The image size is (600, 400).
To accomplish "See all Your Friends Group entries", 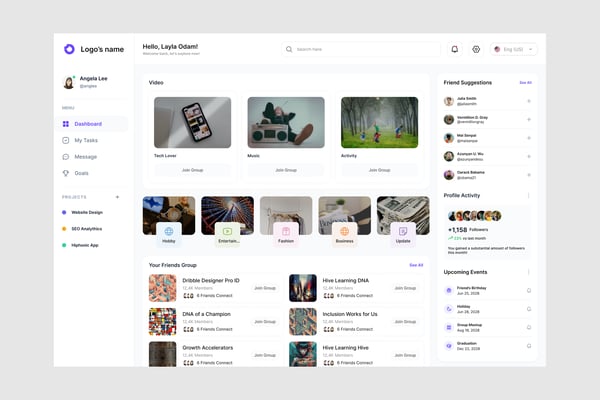I will click(x=416, y=265).
